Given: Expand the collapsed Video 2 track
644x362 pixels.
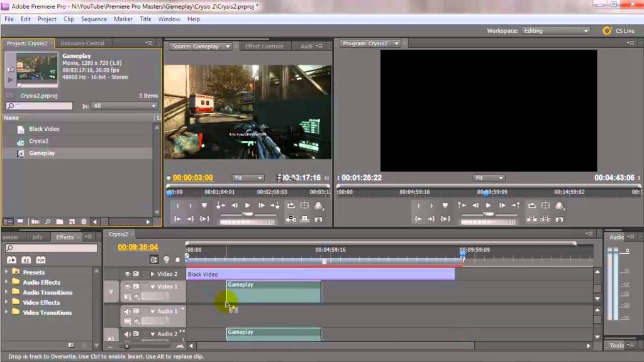Looking at the screenshot, I should click(152, 274).
